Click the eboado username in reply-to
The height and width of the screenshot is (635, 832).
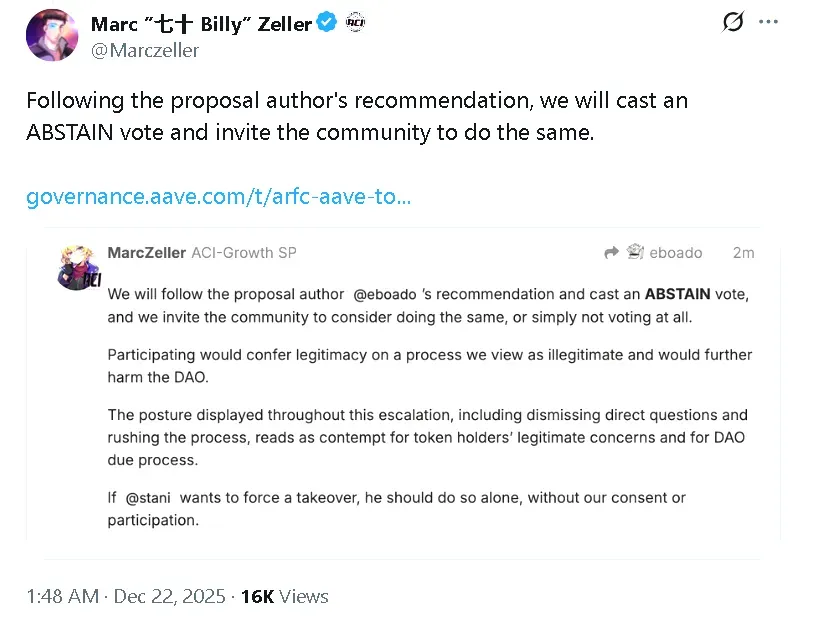[x=675, y=253]
